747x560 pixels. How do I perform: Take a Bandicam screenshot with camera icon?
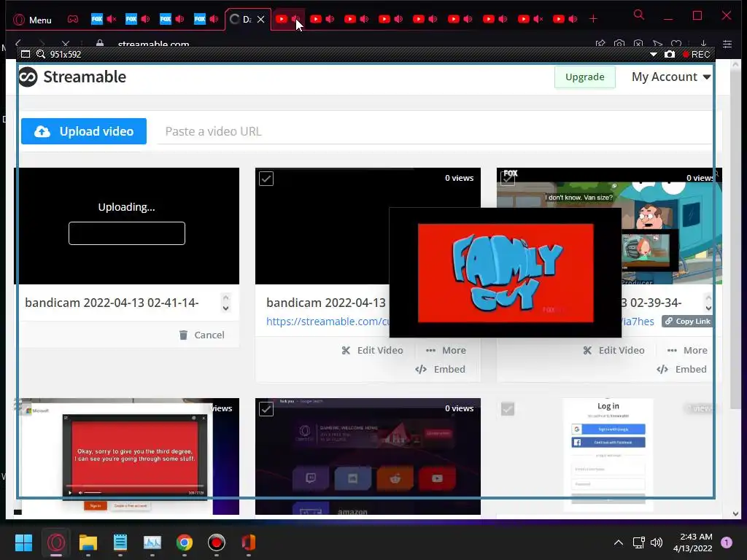(x=670, y=54)
